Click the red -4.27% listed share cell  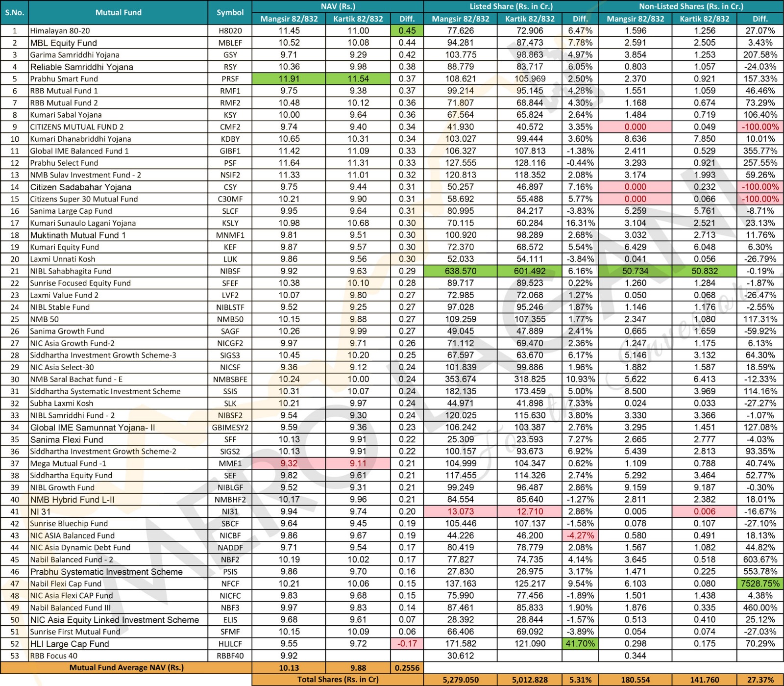(x=580, y=535)
